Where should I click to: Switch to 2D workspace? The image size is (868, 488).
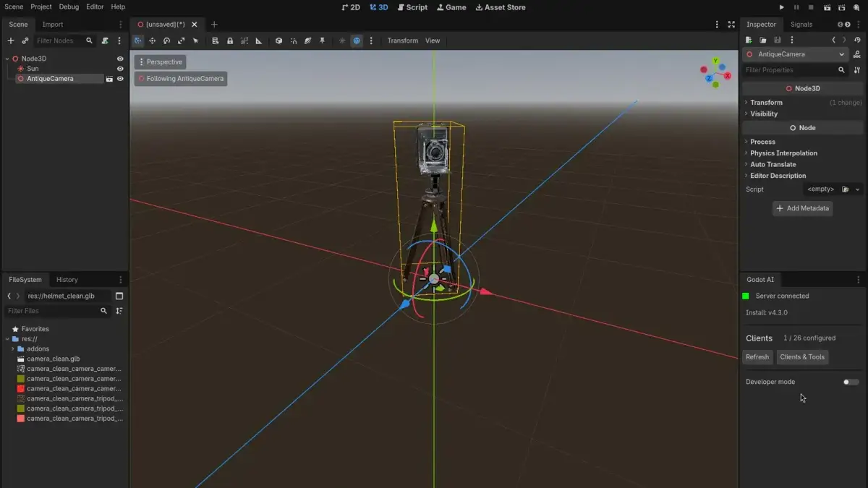click(x=351, y=7)
